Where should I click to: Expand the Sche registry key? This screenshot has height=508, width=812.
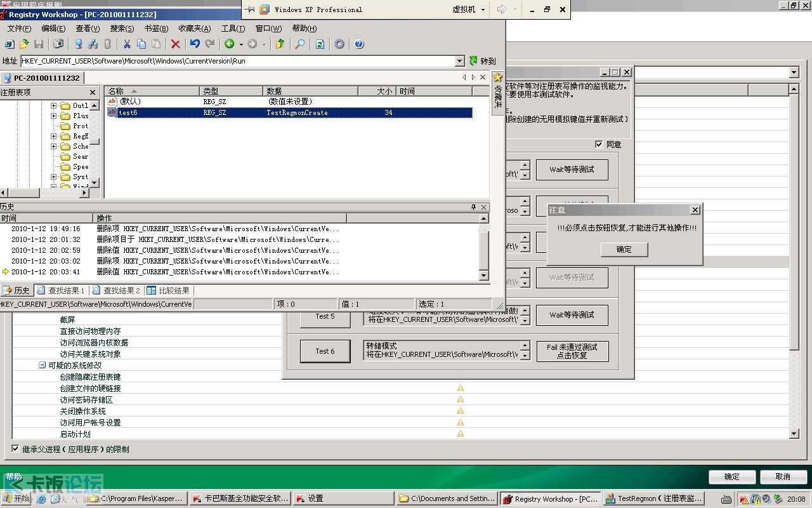54,147
